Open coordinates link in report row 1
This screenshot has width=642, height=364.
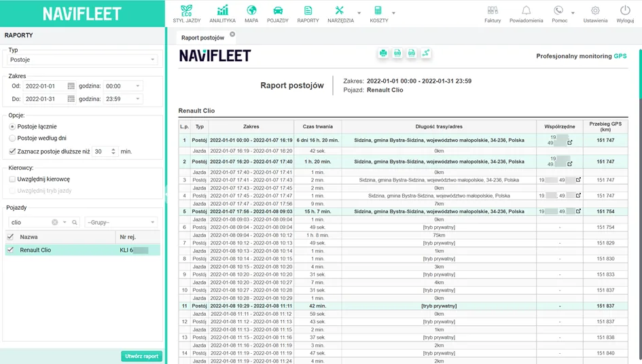(x=569, y=143)
